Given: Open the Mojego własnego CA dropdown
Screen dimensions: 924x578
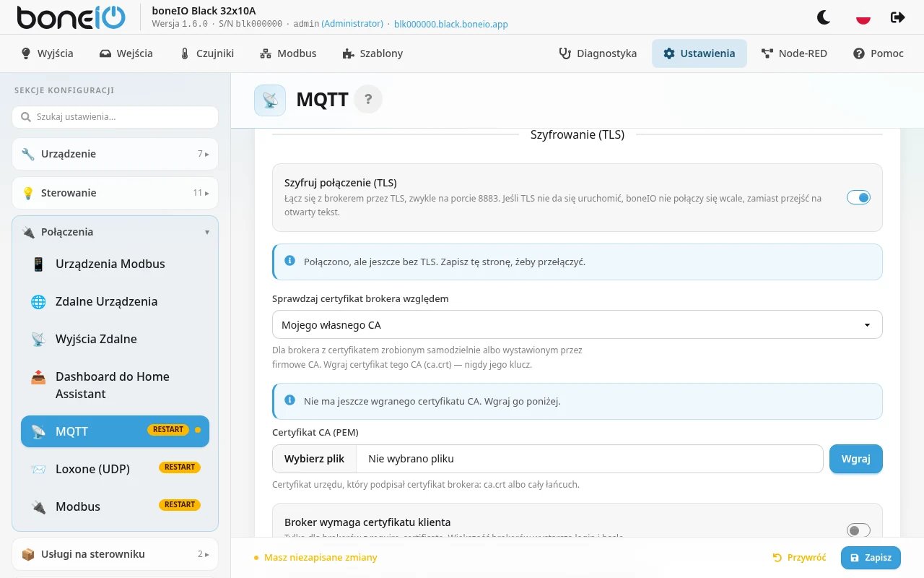Looking at the screenshot, I should pos(577,325).
